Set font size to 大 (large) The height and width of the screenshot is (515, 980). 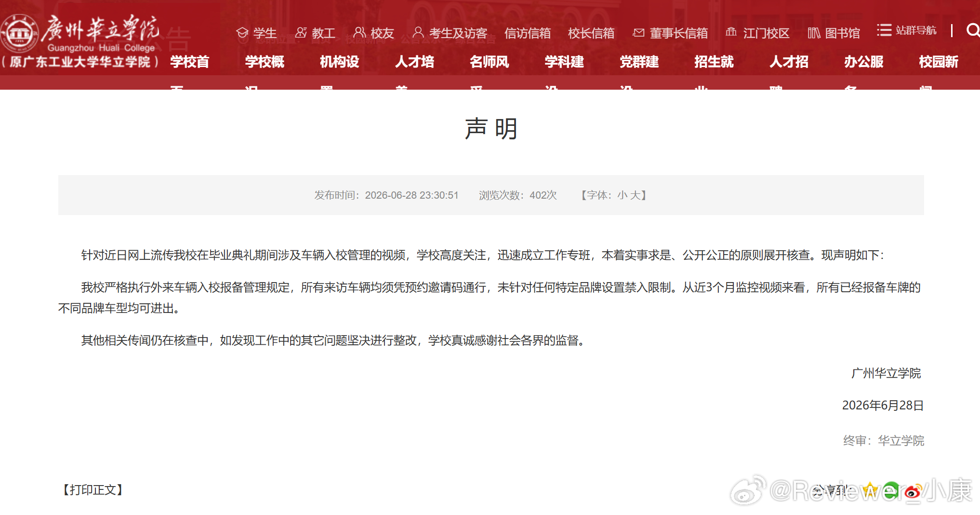pos(635,195)
